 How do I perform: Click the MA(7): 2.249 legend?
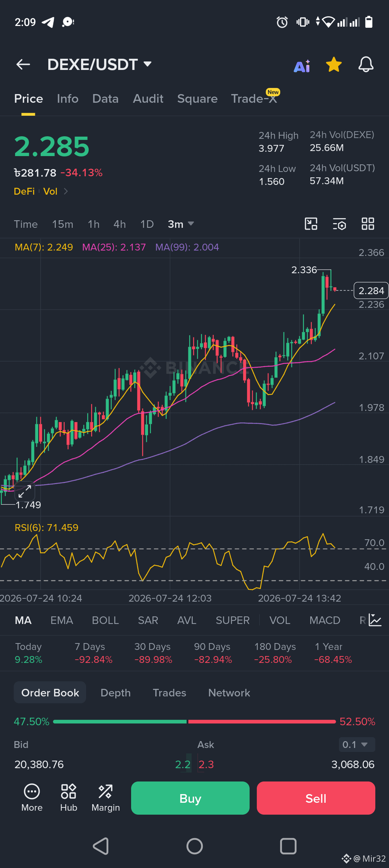point(44,247)
